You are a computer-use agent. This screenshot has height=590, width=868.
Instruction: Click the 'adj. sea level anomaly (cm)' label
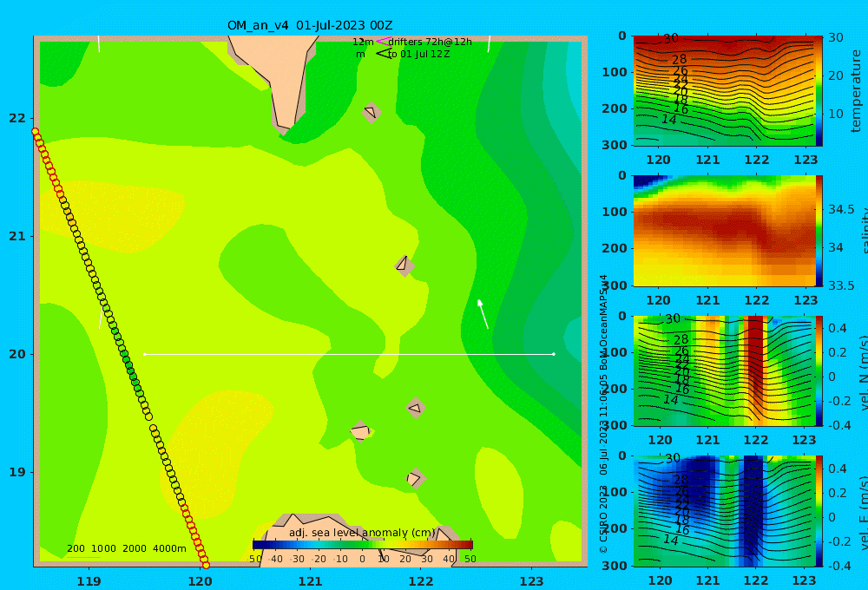pos(363,533)
